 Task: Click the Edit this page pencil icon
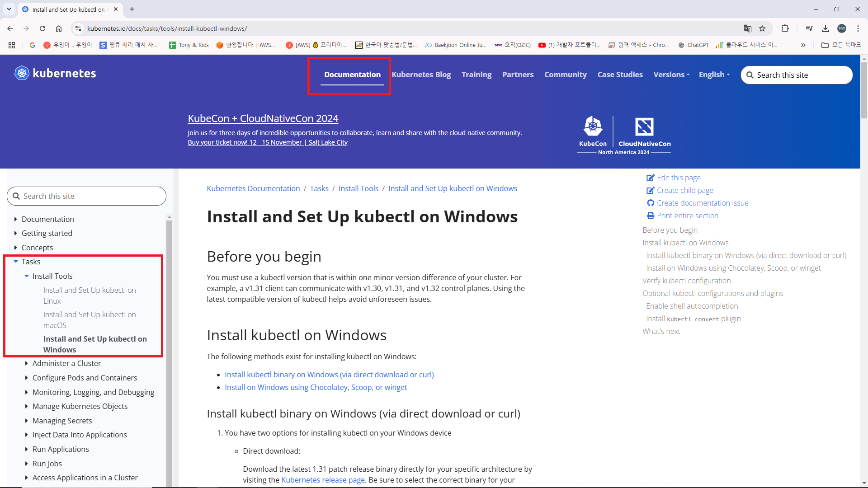pos(650,178)
